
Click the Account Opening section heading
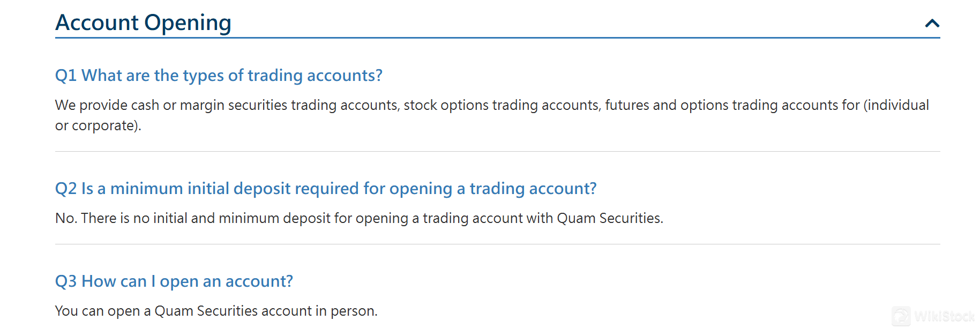pos(143,23)
